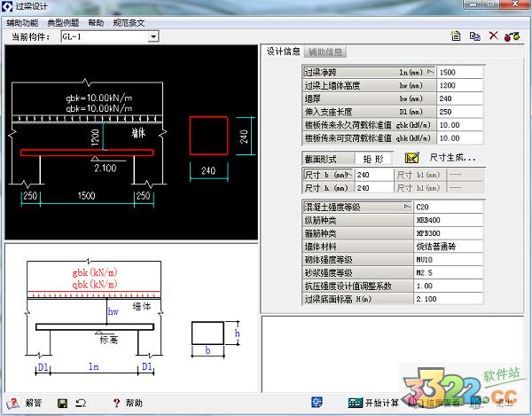Click the undo arrow icon

point(81,403)
